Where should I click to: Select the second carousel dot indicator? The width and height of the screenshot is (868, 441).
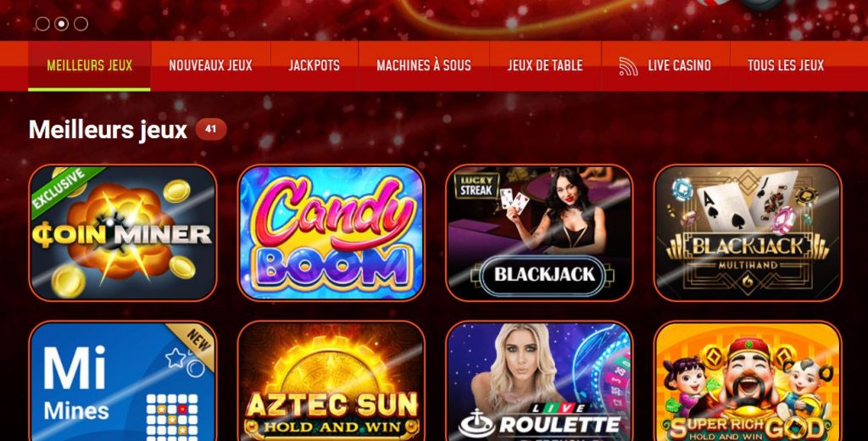61,24
